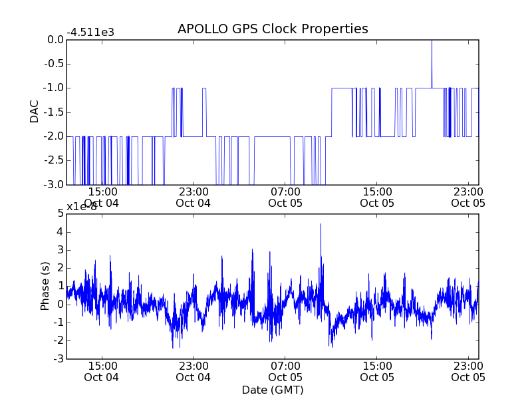Screen dimensions: 532x399
Task: Pick the "1" tick on the Phase axis
Action: click(61, 286)
